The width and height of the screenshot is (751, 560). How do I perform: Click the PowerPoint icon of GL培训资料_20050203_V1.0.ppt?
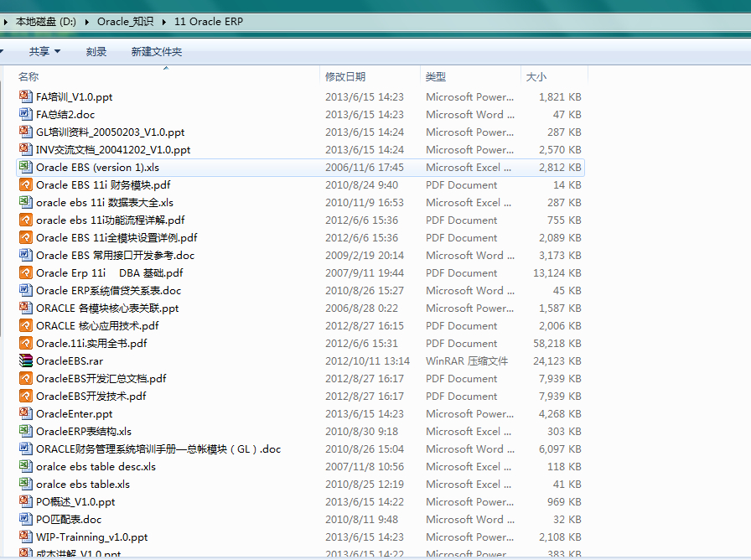click(x=25, y=132)
